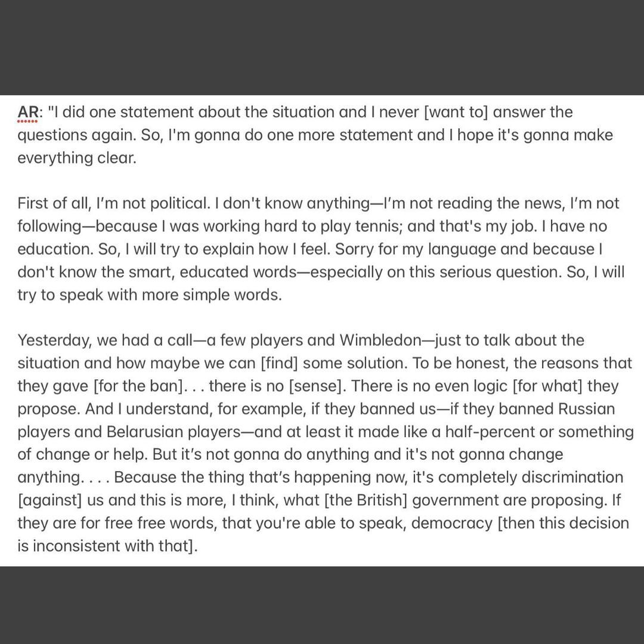The height and width of the screenshot is (644, 644).
Task: Click the dark gray bar below text
Action: tap(322, 605)
